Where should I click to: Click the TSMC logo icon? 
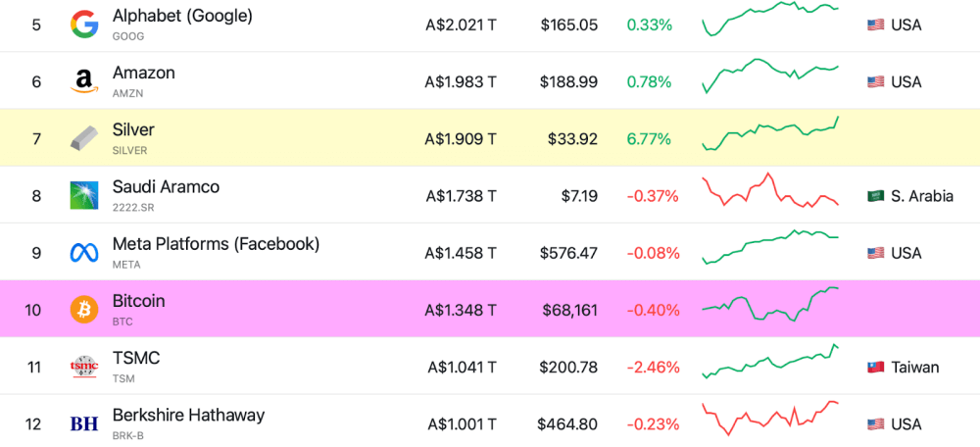click(x=84, y=367)
